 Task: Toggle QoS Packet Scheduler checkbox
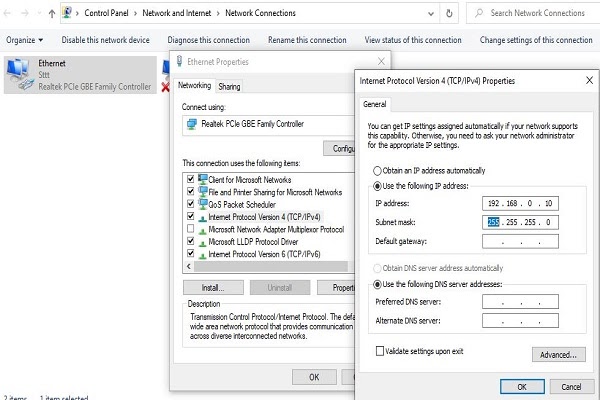pos(190,204)
